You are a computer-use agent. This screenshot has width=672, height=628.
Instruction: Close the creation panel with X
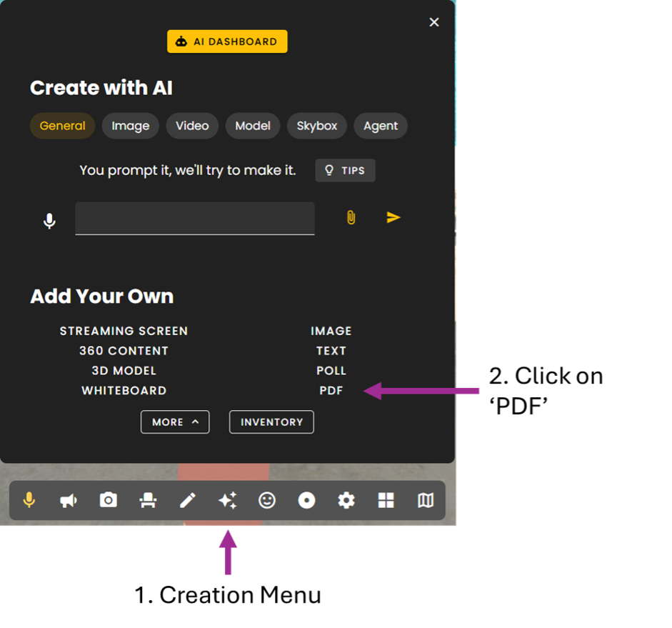434,22
